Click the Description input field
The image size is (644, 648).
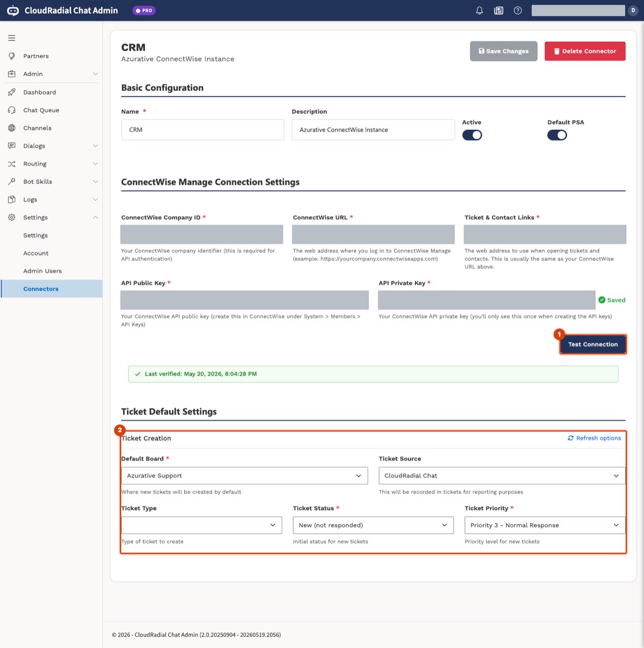point(374,130)
